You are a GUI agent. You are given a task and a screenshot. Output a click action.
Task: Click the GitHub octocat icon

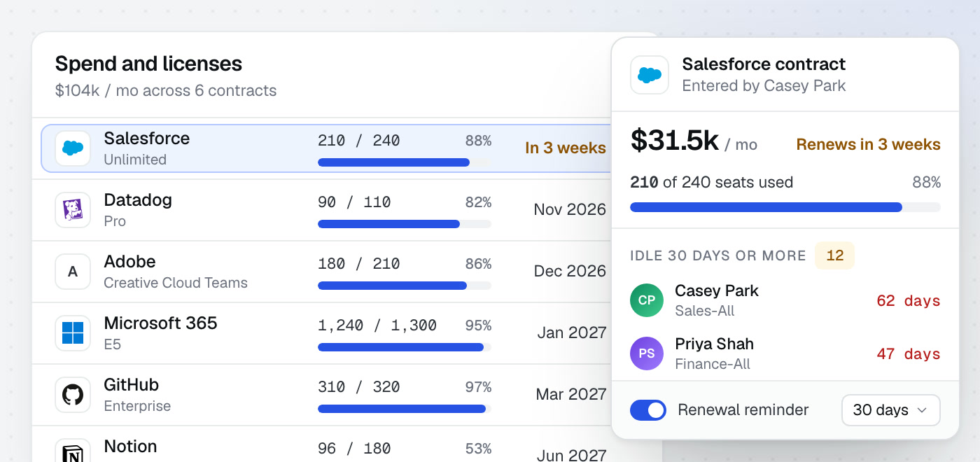pyautogui.click(x=73, y=395)
